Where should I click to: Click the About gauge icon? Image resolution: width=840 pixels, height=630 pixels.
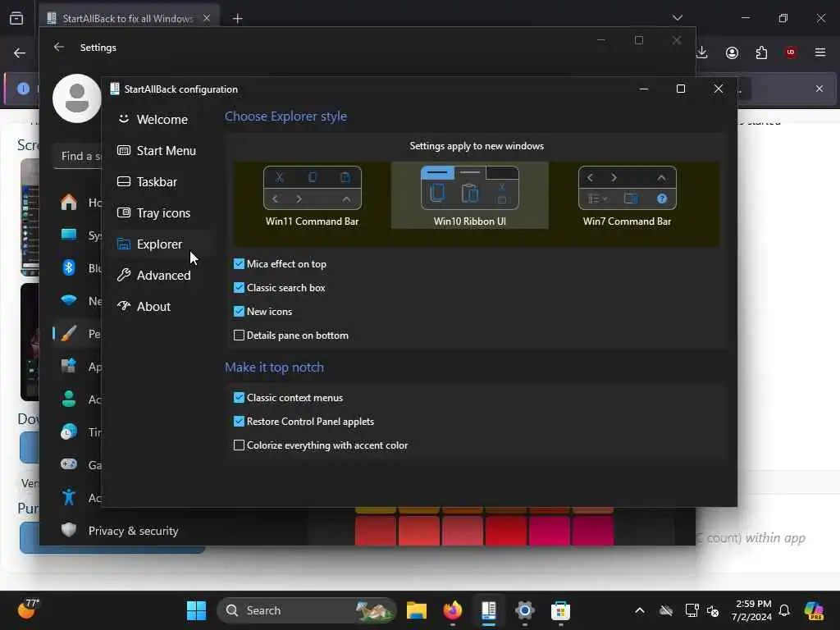click(x=124, y=306)
